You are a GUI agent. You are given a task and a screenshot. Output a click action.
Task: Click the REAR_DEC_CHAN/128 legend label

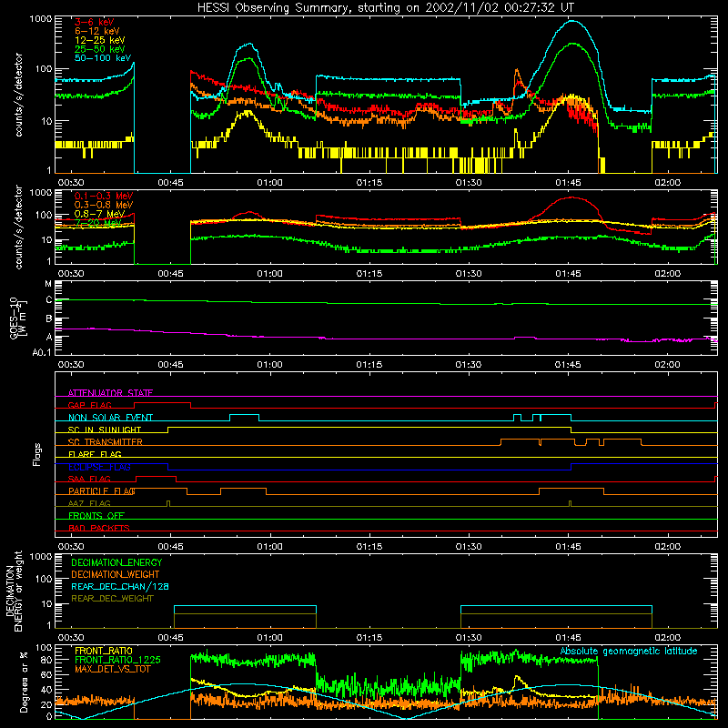point(120,586)
